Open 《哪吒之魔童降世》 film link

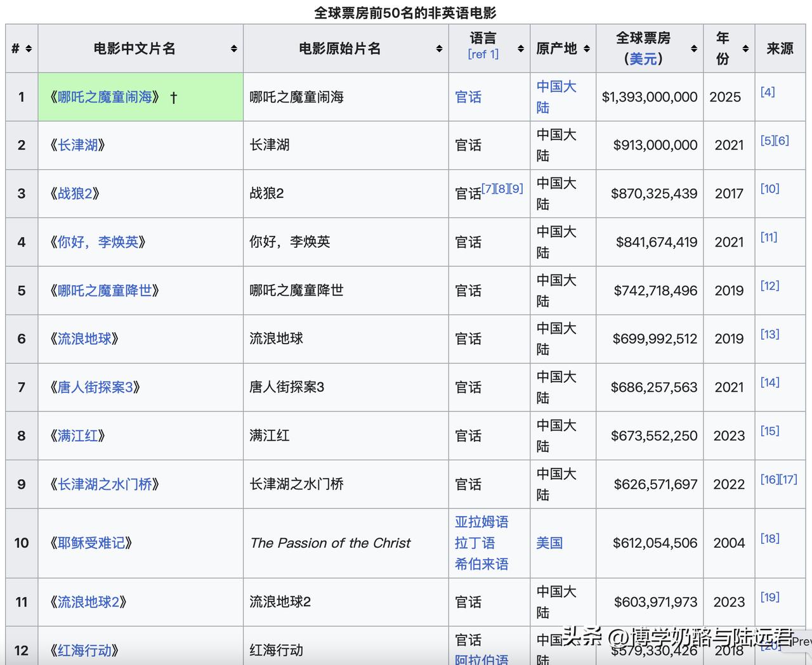[x=105, y=290]
